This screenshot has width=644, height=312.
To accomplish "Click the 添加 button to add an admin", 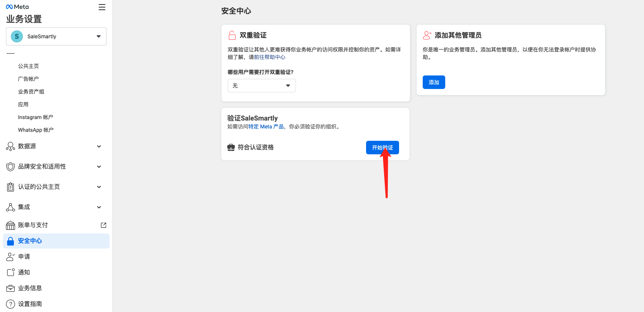I will 434,82.
